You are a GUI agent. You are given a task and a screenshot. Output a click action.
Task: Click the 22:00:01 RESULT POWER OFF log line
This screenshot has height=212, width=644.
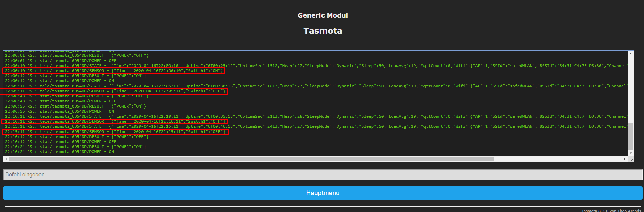77,55
